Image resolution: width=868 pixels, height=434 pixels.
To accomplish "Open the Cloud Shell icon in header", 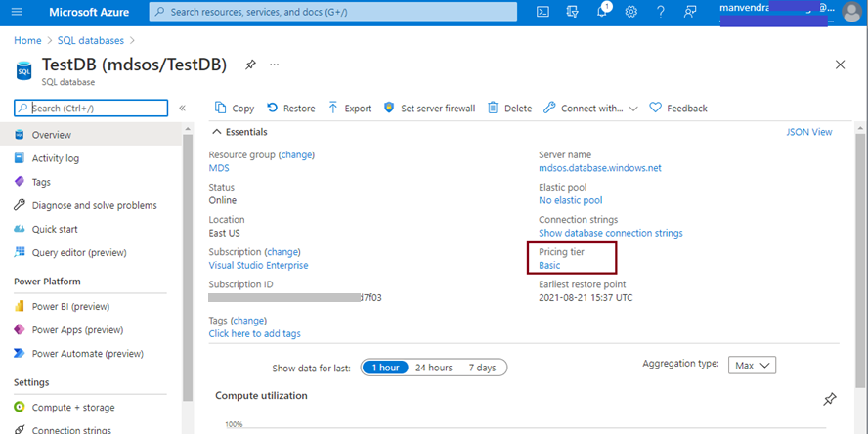I will pyautogui.click(x=543, y=12).
